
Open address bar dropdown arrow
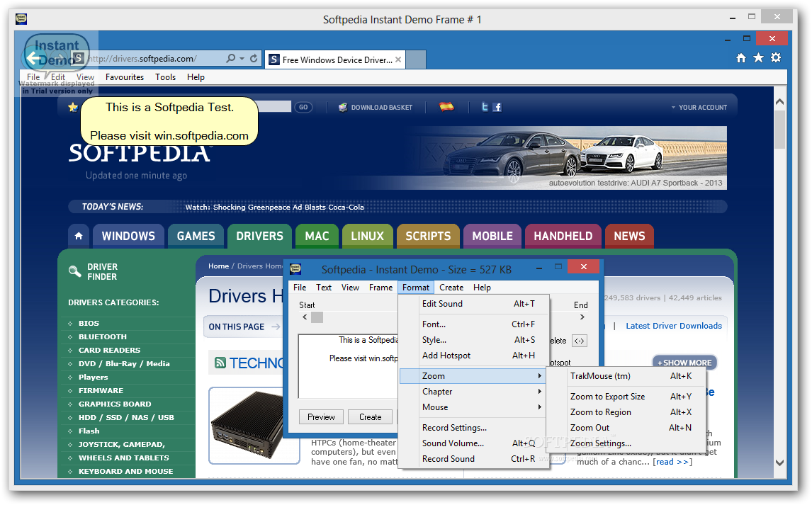242,59
